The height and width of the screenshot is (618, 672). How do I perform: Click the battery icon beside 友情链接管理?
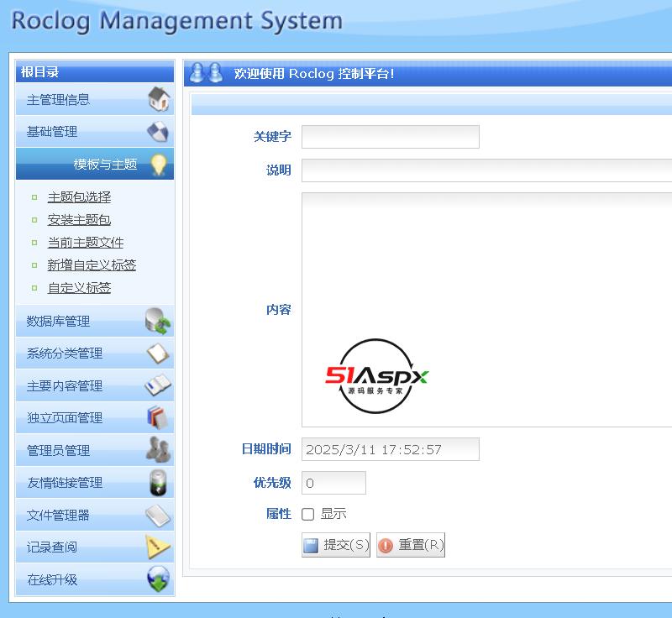[158, 483]
